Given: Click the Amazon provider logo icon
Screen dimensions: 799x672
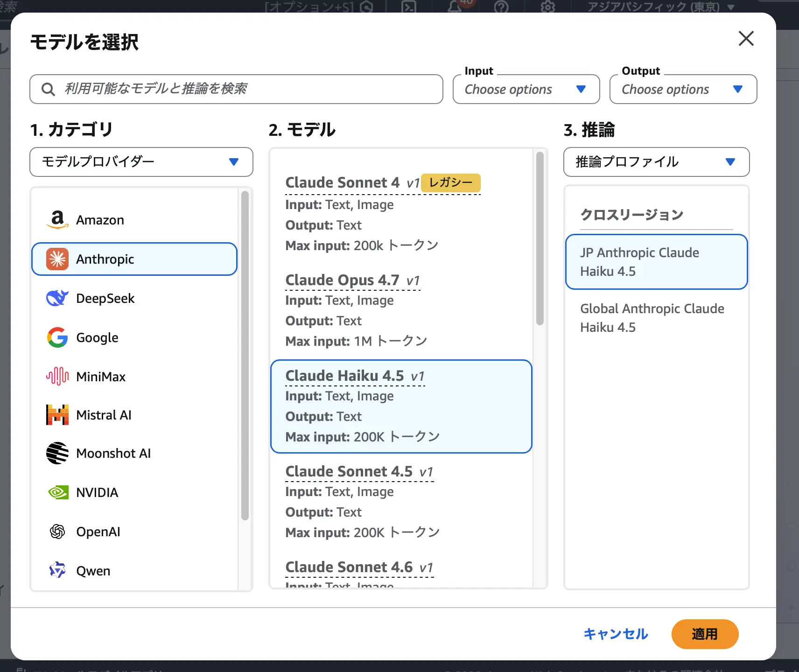Looking at the screenshot, I should pos(57,220).
